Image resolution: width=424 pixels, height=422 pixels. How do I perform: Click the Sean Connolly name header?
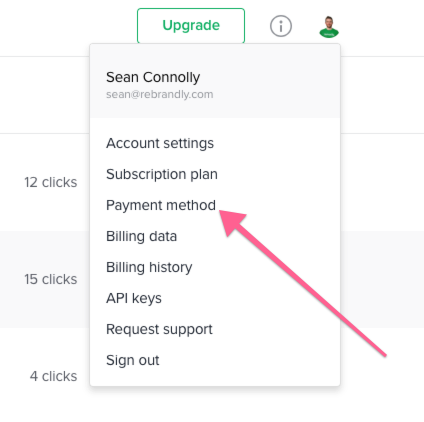[153, 77]
